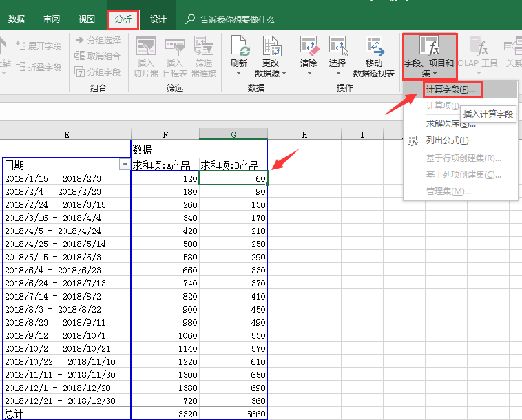Switch to the 审阅 ribbon tab
This screenshot has width=522, height=420.
[x=52, y=19]
